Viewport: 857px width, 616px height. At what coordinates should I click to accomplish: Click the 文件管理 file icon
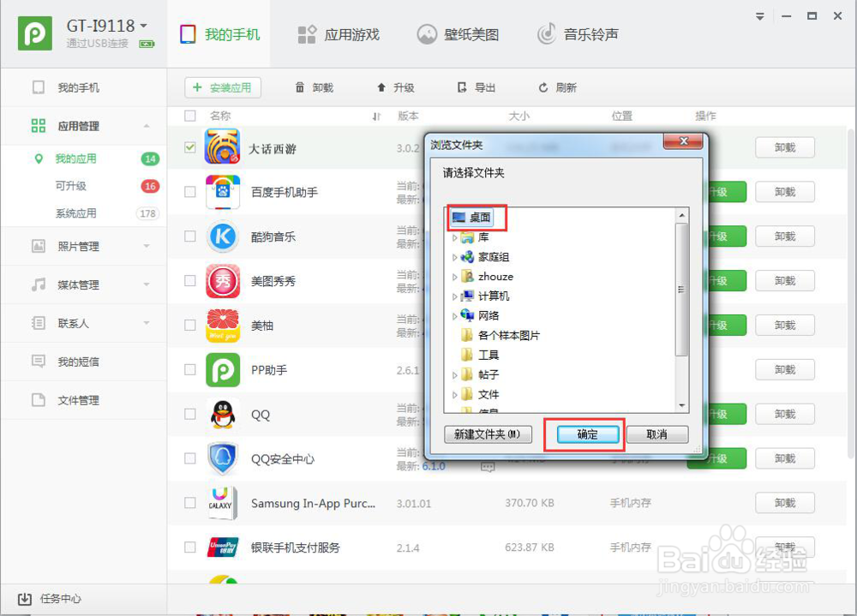point(39,399)
